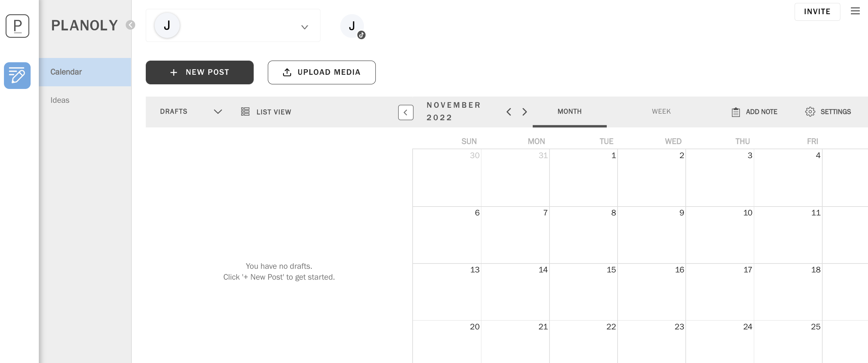Click the List View grid icon
Viewport: 868px width, 363px height.
245,112
